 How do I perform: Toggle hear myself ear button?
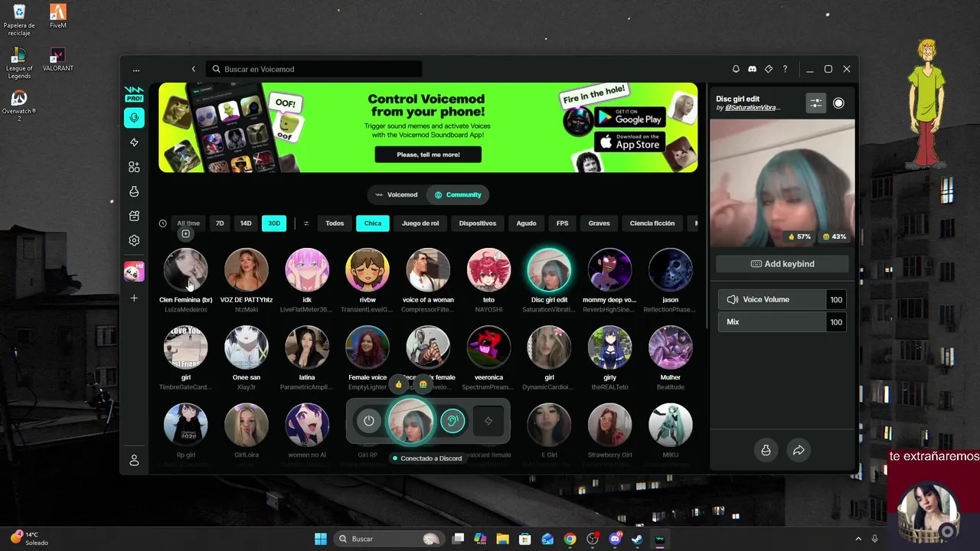452,421
